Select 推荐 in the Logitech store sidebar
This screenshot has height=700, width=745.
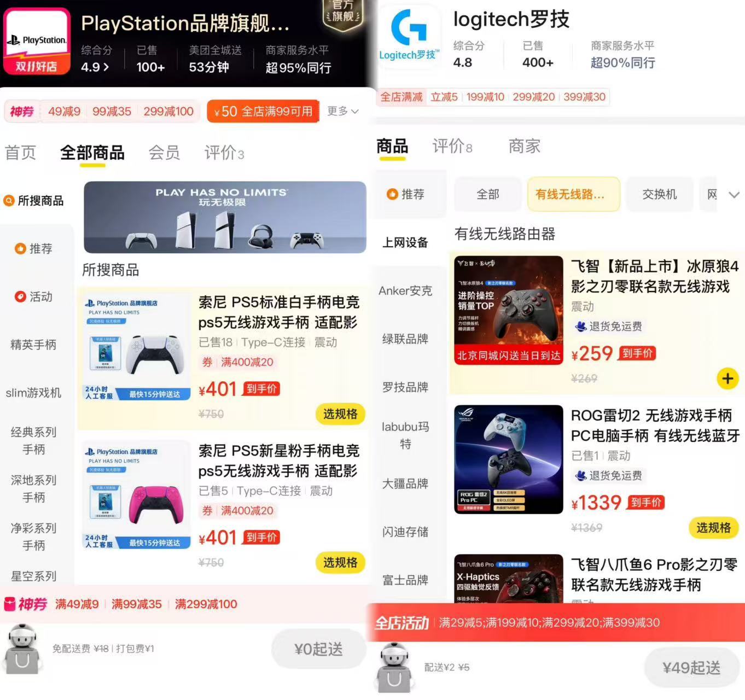pyautogui.click(x=405, y=194)
